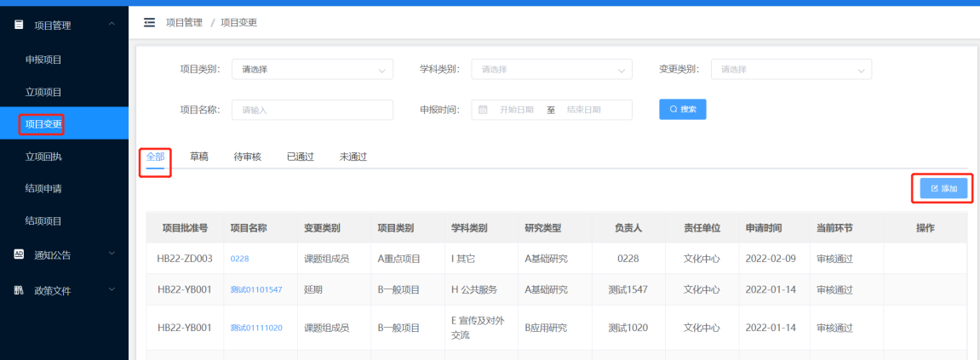Select the 已通过 tab
This screenshot has width=980, height=360.
[x=300, y=157]
